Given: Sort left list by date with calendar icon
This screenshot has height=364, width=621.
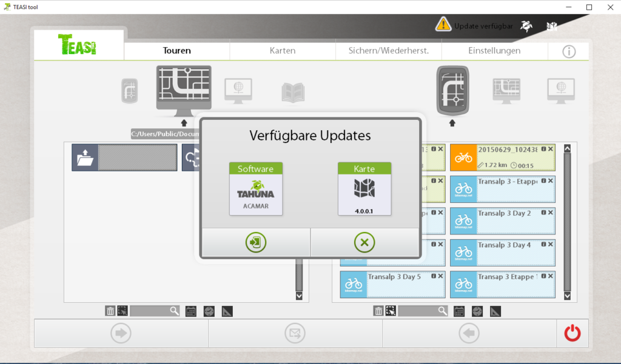Looking at the screenshot, I should coord(191,311).
